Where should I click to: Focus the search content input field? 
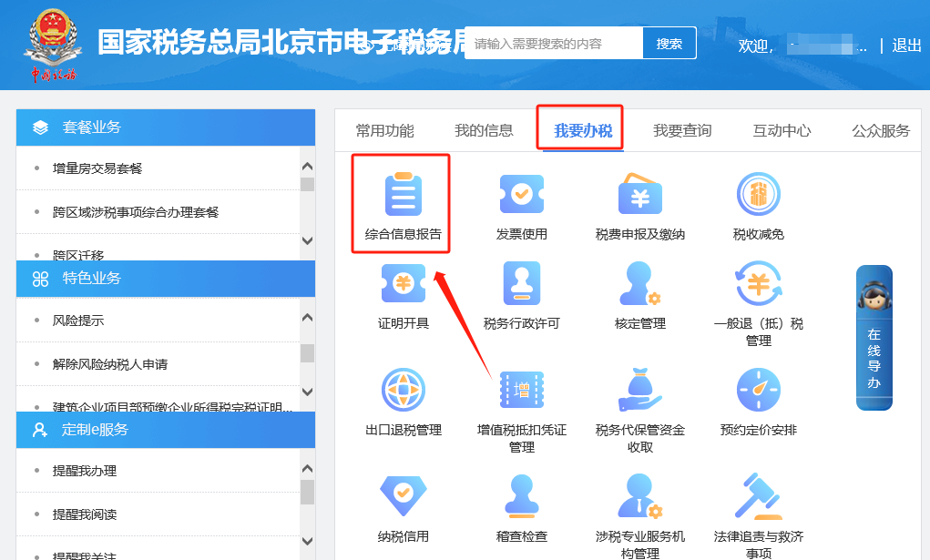click(x=554, y=44)
